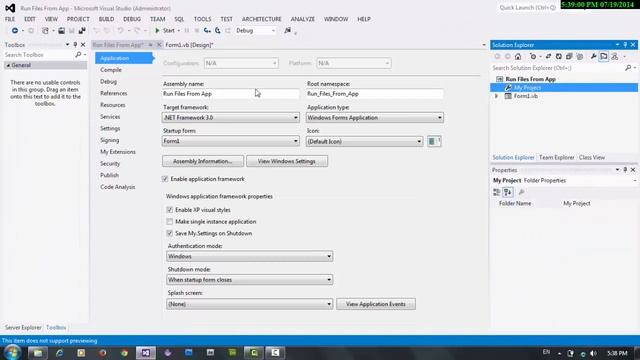Image resolution: width=640 pixels, height=360 pixels.
Task: Open Application type dropdown
Action: coord(375,118)
